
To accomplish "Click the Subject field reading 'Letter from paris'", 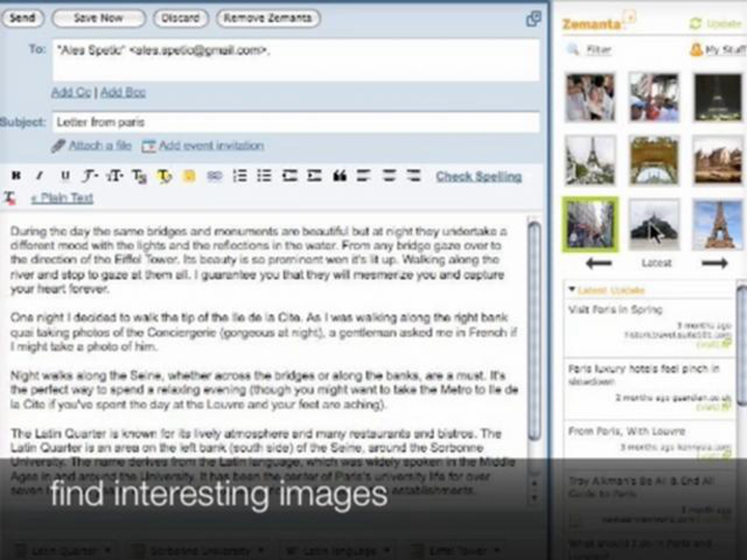I will click(x=296, y=122).
